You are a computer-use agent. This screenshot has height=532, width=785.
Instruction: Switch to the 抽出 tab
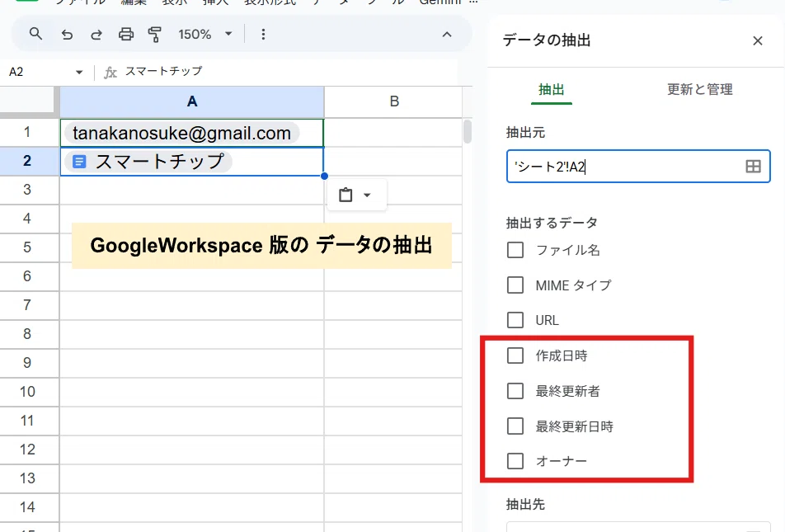click(551, 90)
